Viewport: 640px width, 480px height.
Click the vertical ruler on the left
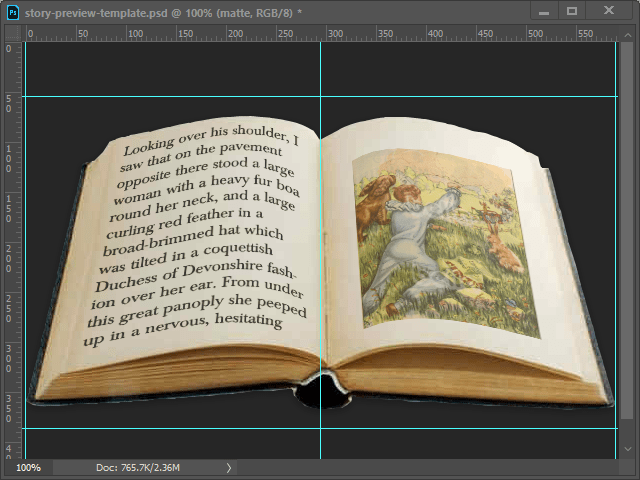point(10,250)
